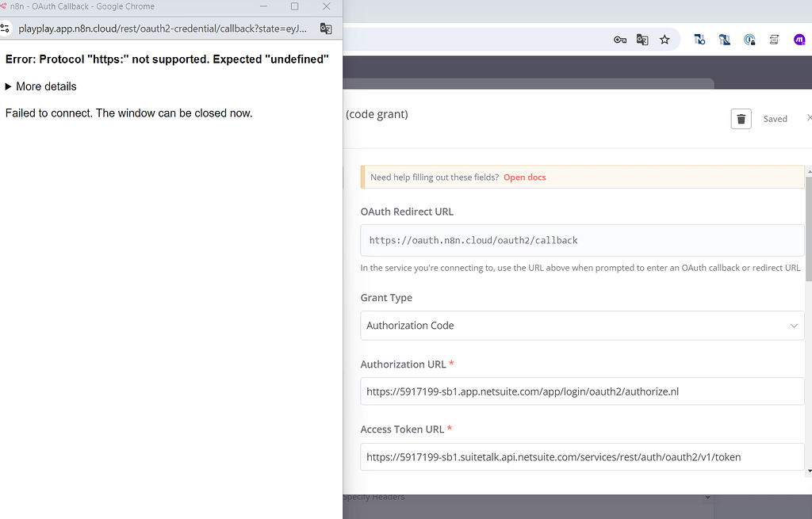Click the translate icon in main address bar
The width and height of the screenshot is (812, 519).
(642, 40)
